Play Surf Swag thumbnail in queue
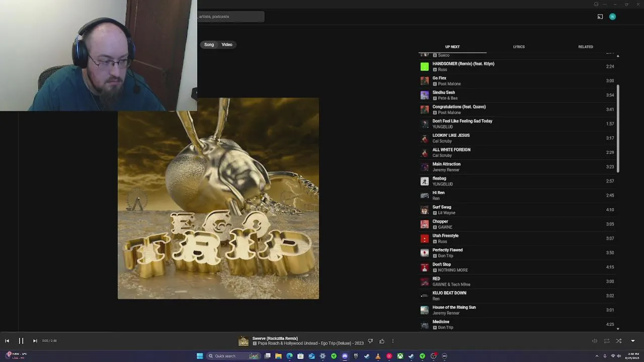Screen dimensions: 644x362 click(425, 210)
